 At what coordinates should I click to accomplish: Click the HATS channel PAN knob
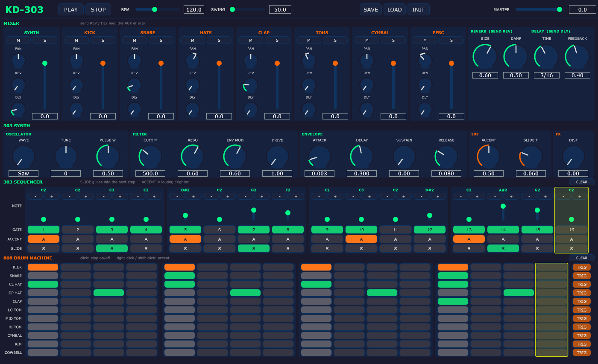(x=193, y=60)
